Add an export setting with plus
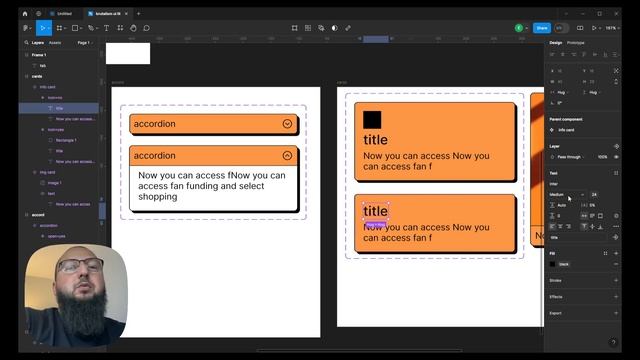Screen dimensions: 640x360 (616, 313)
